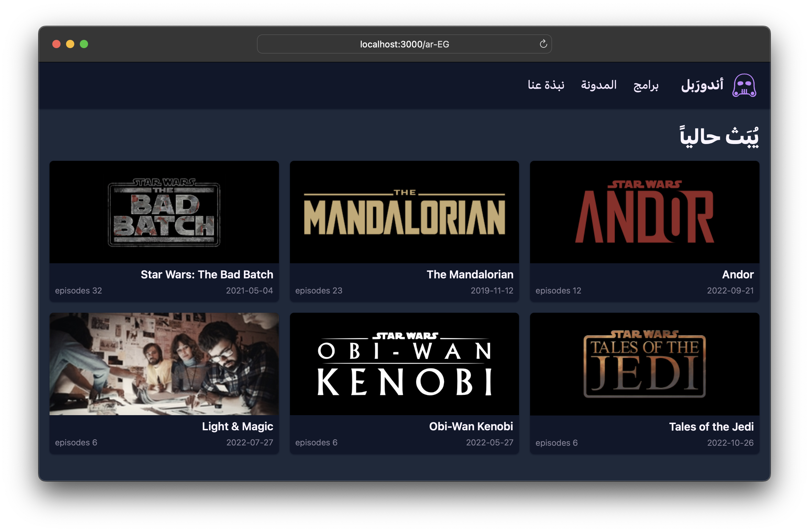Screen dimensions: 809x532
Task: Open the Light & Magic photo thumbnail
Action: point(164,364)
